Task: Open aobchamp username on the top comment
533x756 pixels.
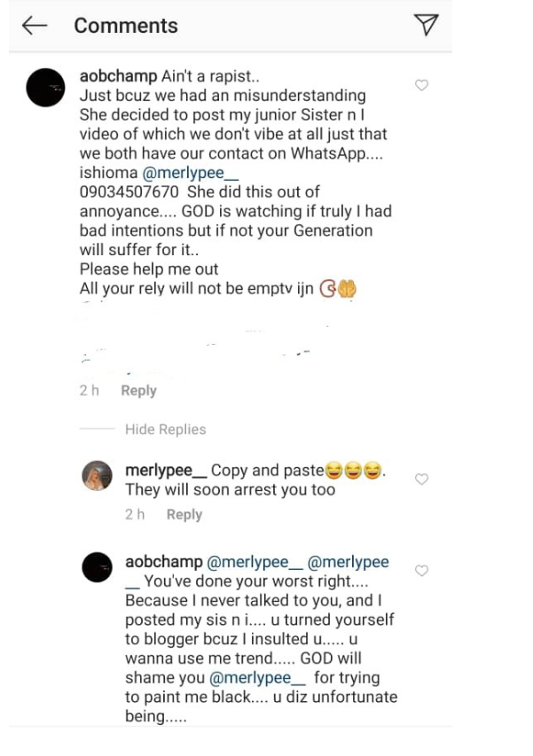Action: (119, 75)
